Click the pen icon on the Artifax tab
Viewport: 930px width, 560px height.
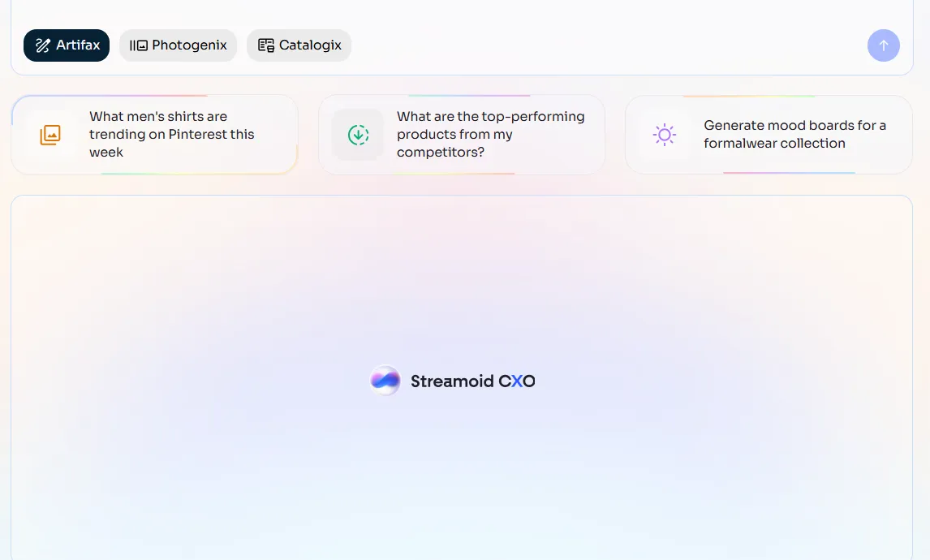tap(43, 45)
